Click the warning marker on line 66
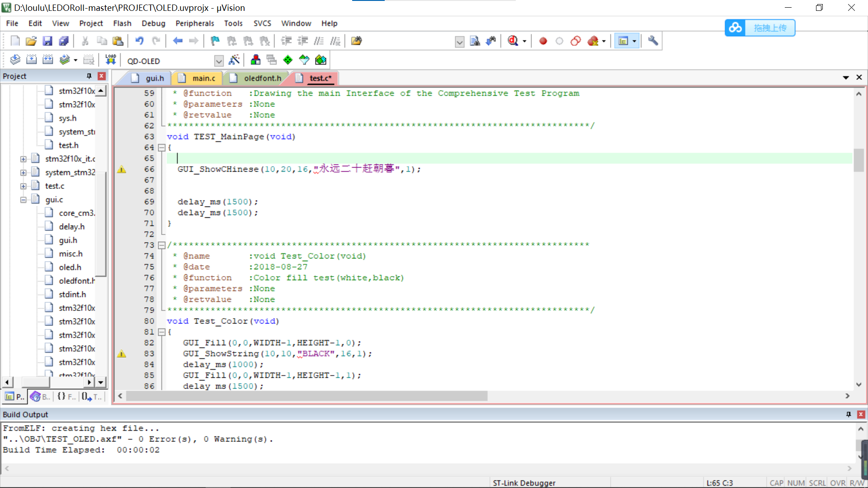 click(x=122, y=169)
